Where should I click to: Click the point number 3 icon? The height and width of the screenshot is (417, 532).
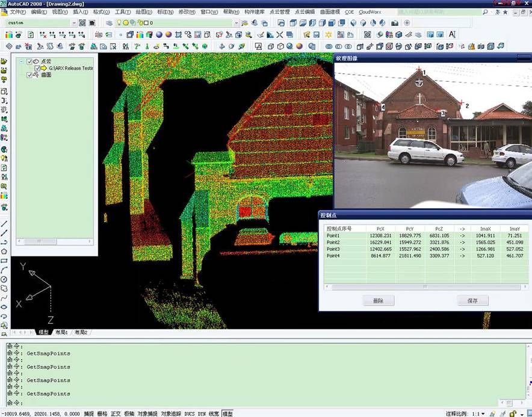pyautogui.click(x=72, y=35)
